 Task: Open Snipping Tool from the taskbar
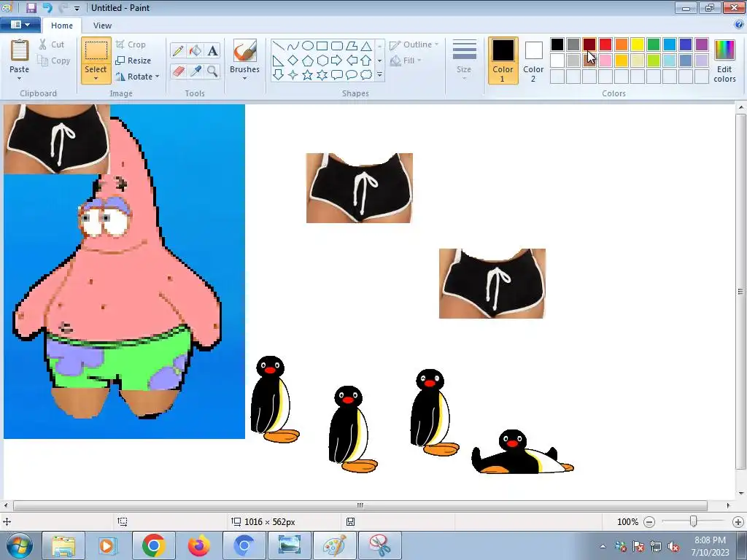coord(379,545)
